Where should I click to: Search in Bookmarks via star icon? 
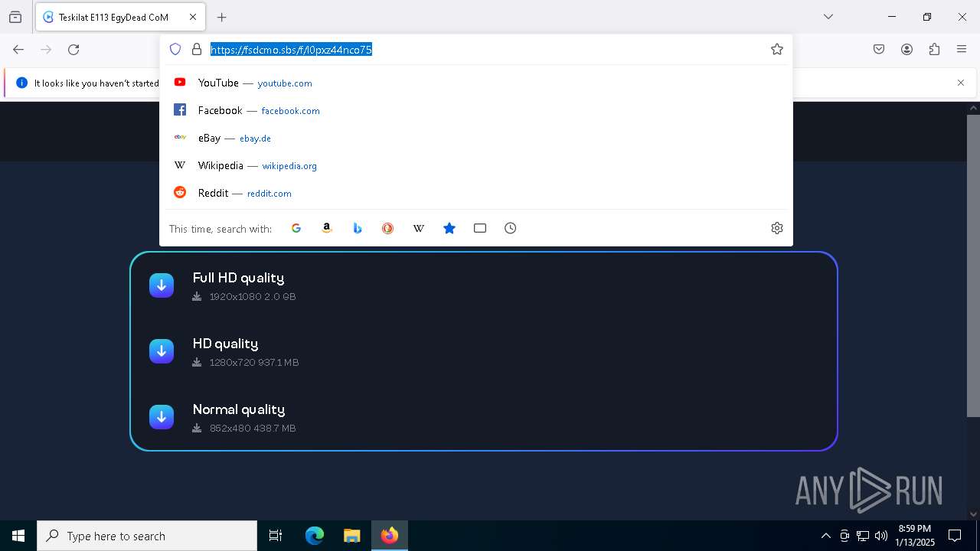point(449,228)
